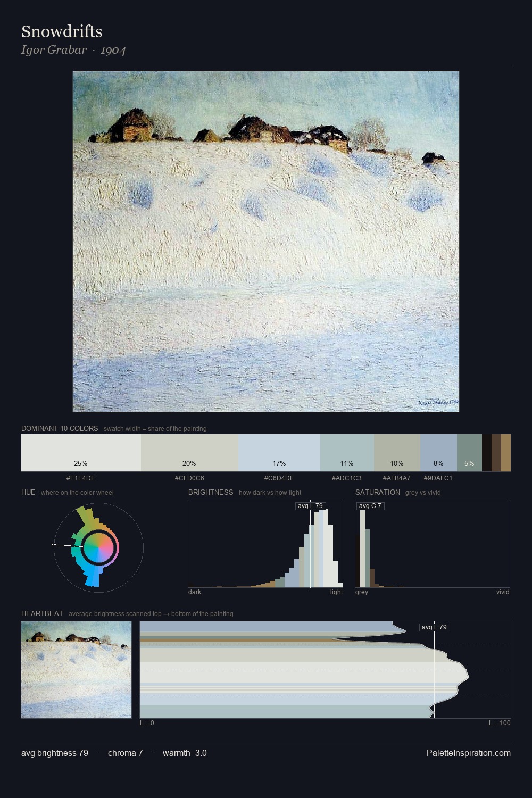Click 'avg brightness 79' footer stat
Image resolution: width=532 pixels, height=798 pixels.
(55, 753)
